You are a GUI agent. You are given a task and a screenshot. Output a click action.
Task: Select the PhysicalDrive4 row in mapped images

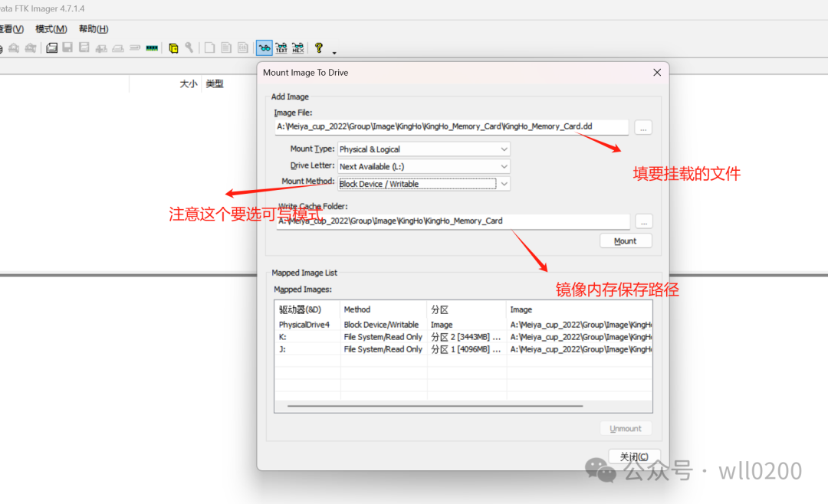coord(304,325)
